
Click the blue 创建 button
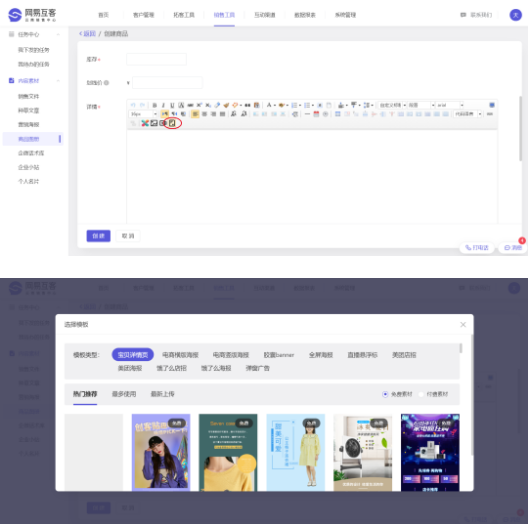(x=98, y=236)
